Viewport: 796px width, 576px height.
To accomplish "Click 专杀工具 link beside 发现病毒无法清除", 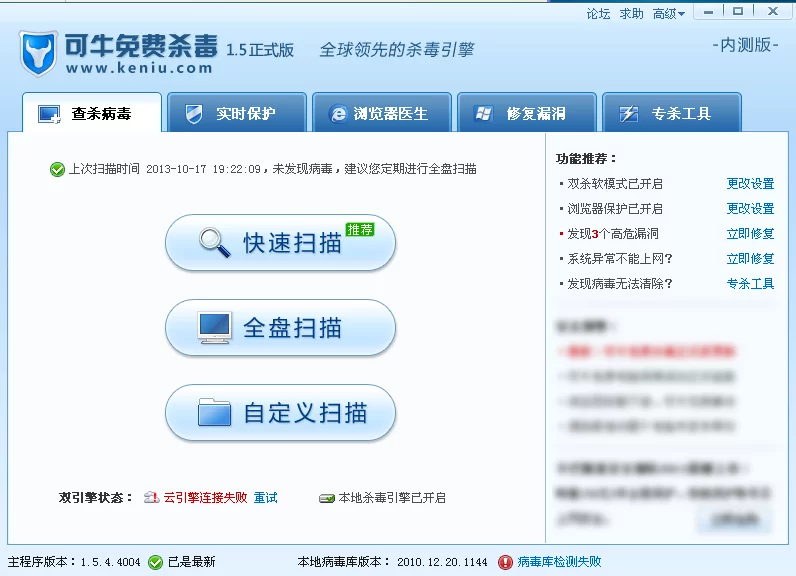I will [x=750, y=284].
